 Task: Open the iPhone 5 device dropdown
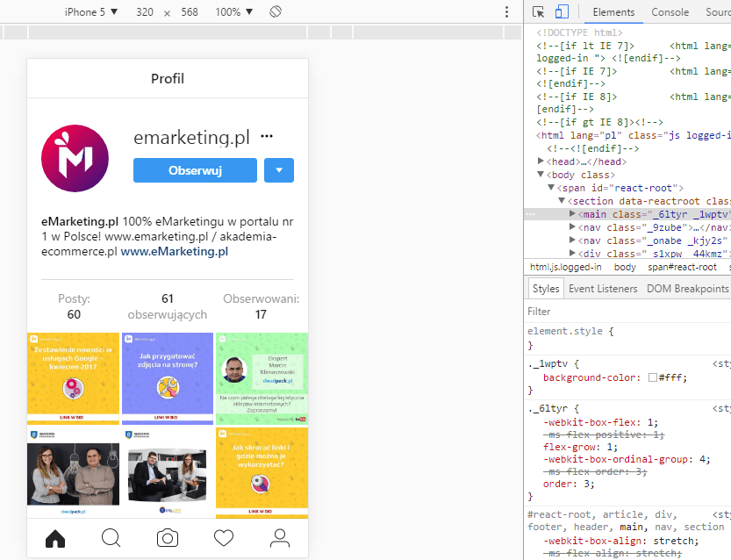pyautogui.click(x=91, y=12)
